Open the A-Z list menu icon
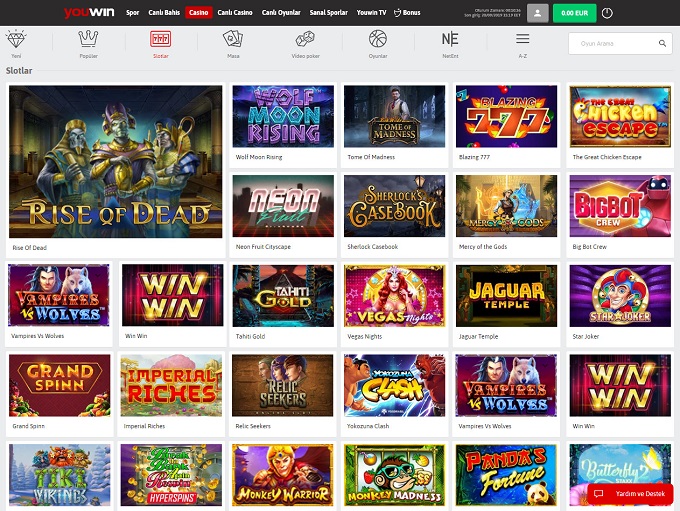This screenshot has width=680, height=511. click(x=522, y=39)
